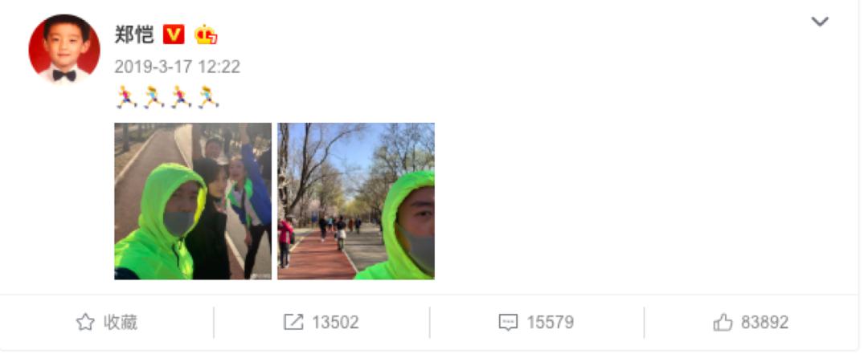The height and width of the screenshot is (354, 868).
Task: Click the comment speech bubble icon
Action: (x=508, y=322)
